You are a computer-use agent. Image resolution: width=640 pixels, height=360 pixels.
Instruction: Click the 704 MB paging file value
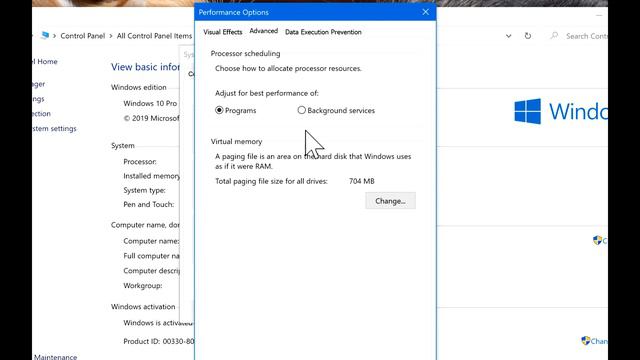click(x=362, y=181)
